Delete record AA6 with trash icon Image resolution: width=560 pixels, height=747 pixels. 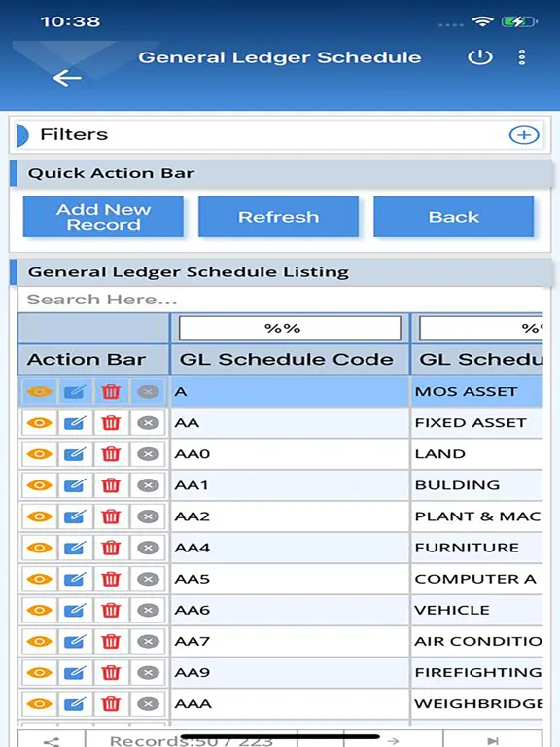click(x=111, y=610)
